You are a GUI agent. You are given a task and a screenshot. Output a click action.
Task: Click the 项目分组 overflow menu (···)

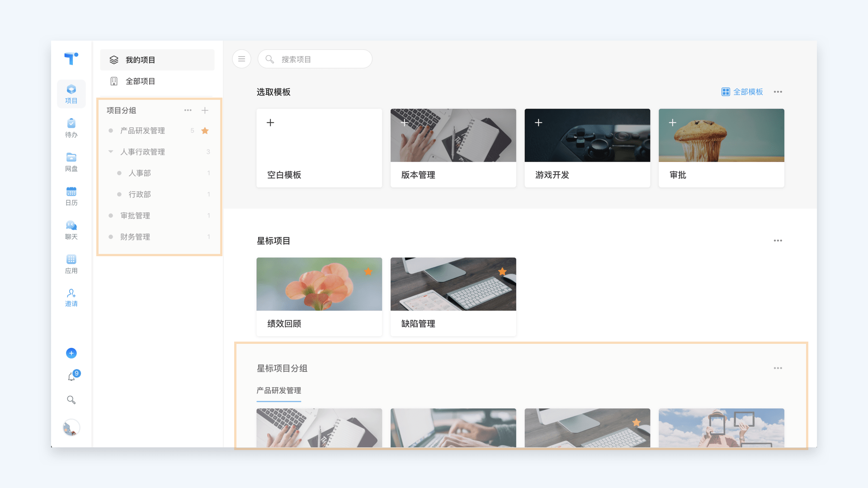pos(187,110)
